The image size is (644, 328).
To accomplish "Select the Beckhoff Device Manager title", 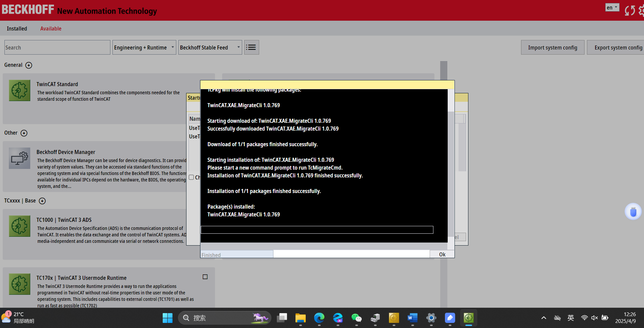I will pyautogui.click(x=66, y=152).
